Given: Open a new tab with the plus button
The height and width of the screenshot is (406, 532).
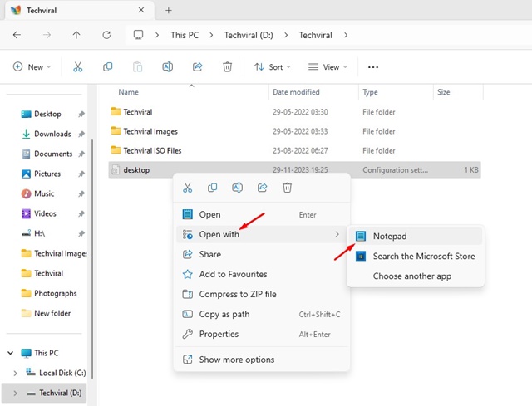Looking at the screenshot, I should point(168,11).
